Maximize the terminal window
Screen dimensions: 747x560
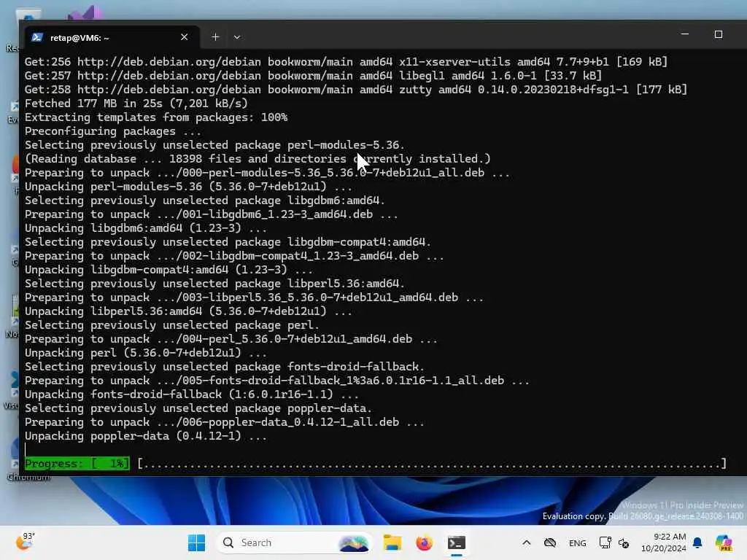719,34
